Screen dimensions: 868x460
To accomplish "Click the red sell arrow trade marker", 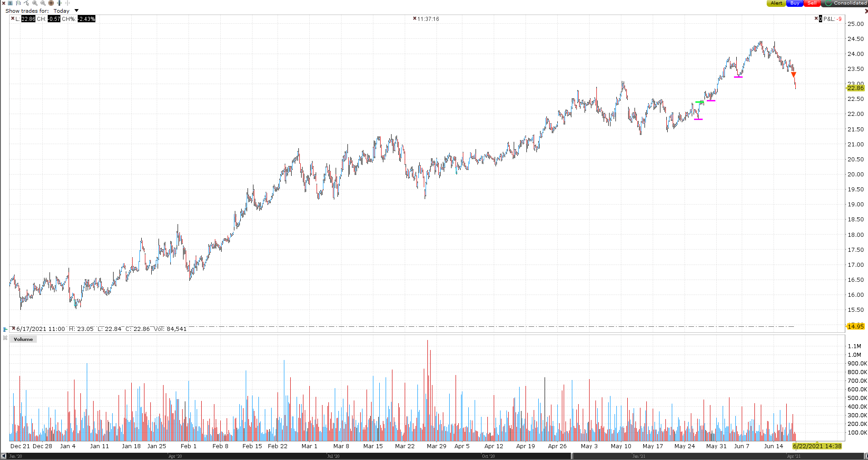I will pos(794,75).
